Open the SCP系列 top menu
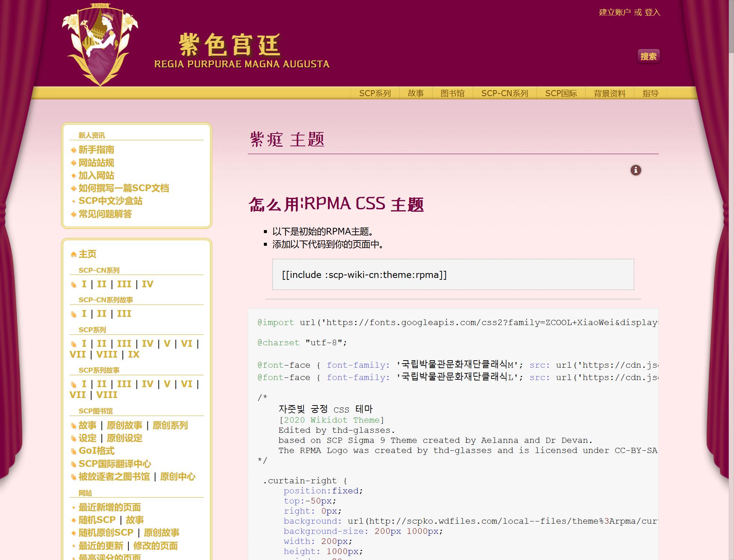 tap(375, 93)
